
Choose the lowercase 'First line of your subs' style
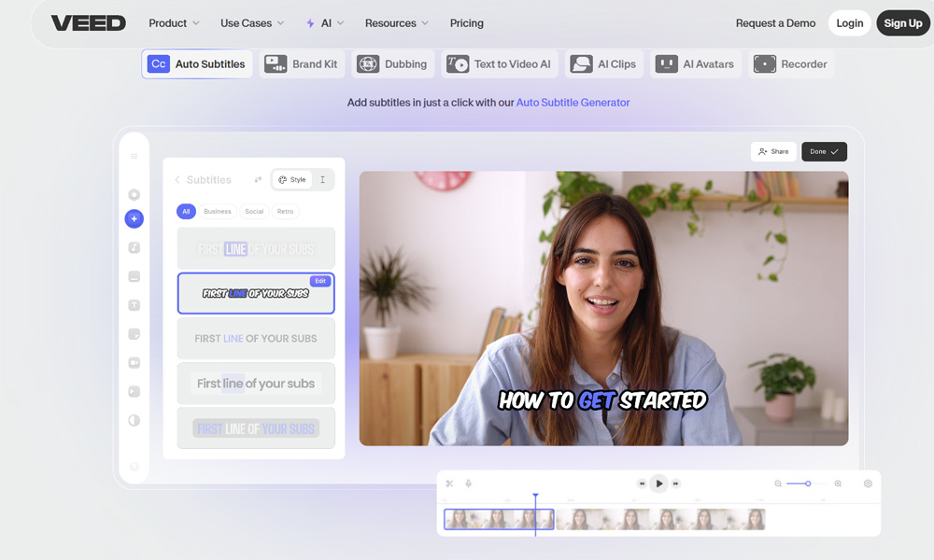(x=256, y=384)
